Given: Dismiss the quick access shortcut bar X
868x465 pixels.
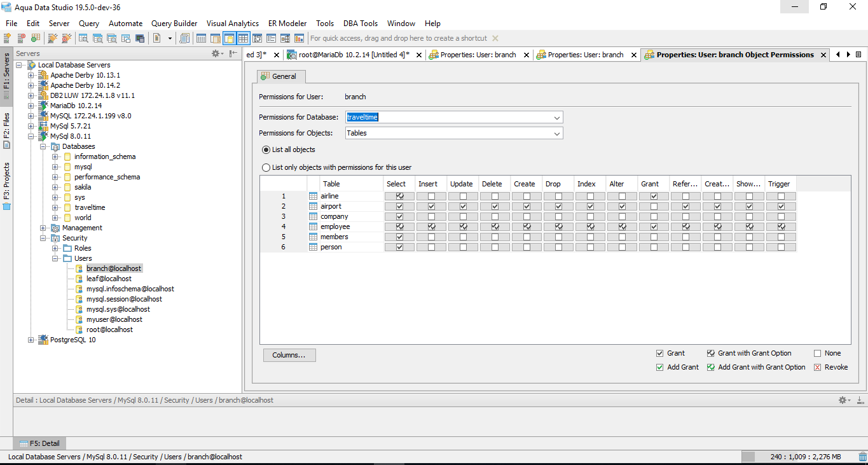Looking at the screenshot, I should pyautogui.click(x=495, y=38).
